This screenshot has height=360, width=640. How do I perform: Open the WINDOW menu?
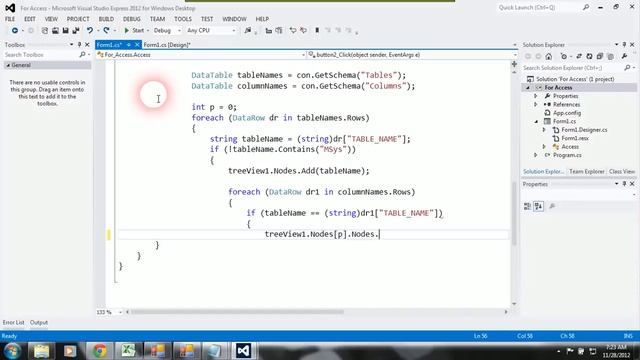[x=234, y=19]
